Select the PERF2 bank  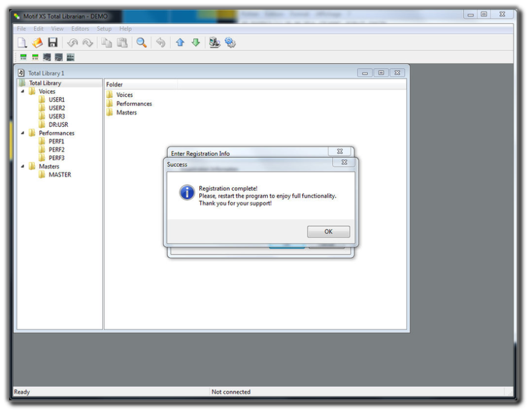tap(56, 150)
